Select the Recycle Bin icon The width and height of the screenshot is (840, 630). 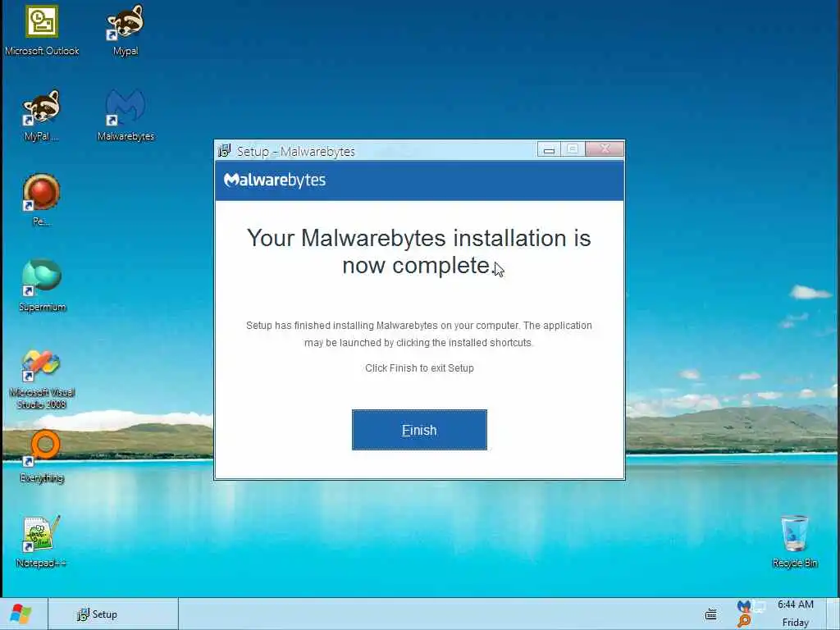[794, 541]
